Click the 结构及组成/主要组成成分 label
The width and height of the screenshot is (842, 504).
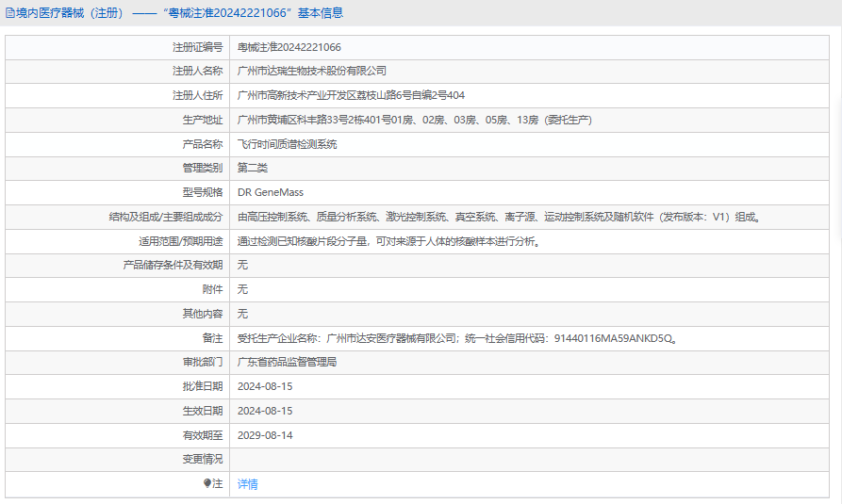(166, 217)
